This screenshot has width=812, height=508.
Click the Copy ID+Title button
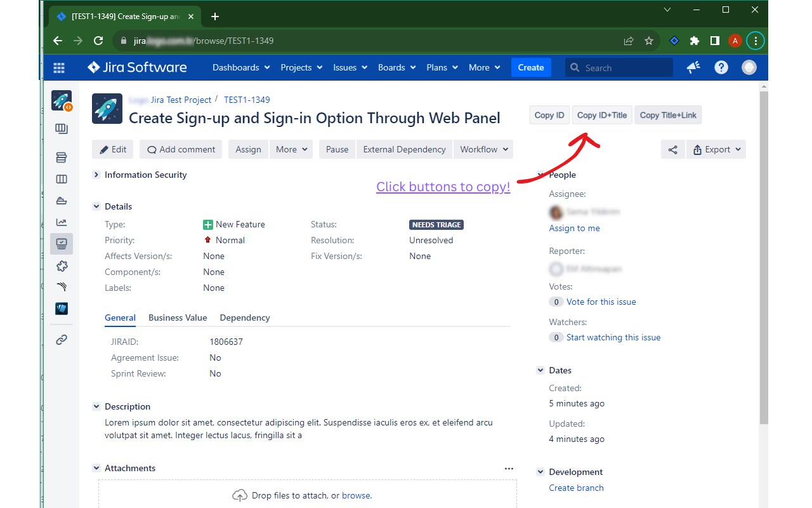tap(602, 115)
